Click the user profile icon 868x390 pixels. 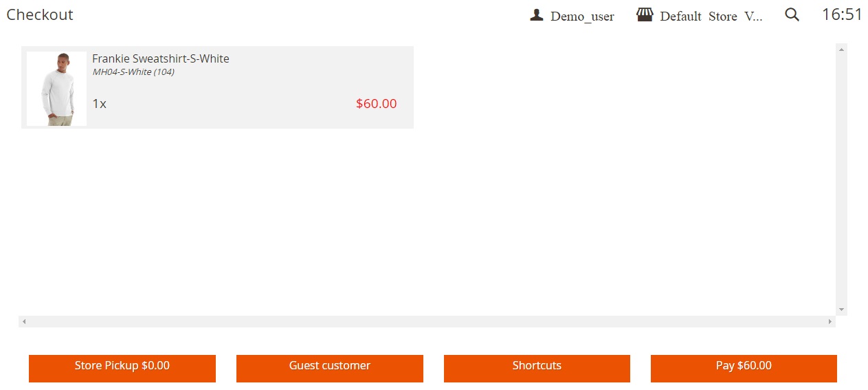(x=537, y=15)
